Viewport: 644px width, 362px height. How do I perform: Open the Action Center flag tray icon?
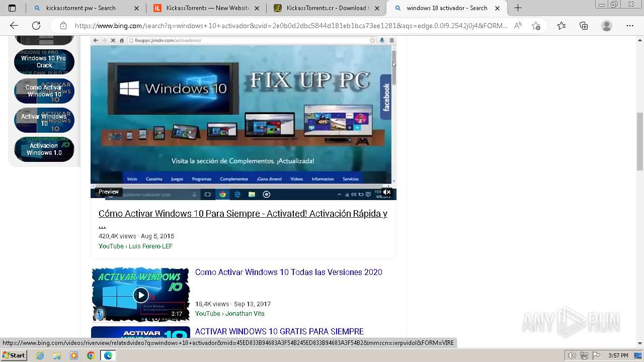click(595, 355)
